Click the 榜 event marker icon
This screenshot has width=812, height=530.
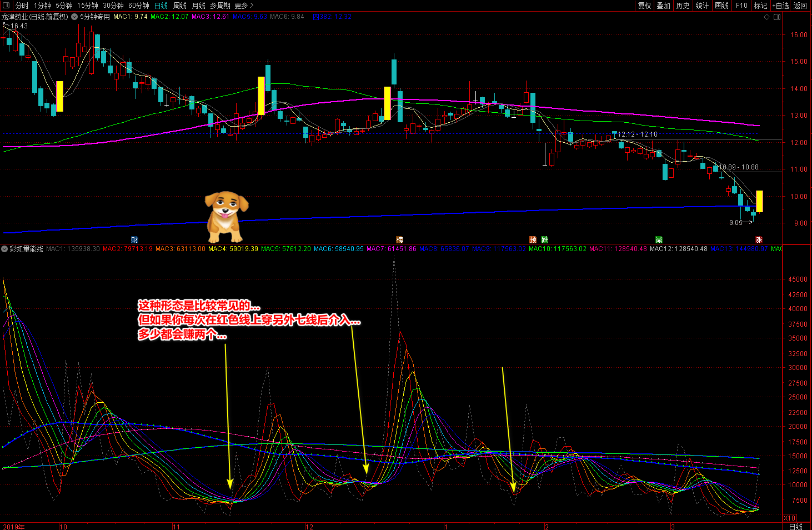399,240
